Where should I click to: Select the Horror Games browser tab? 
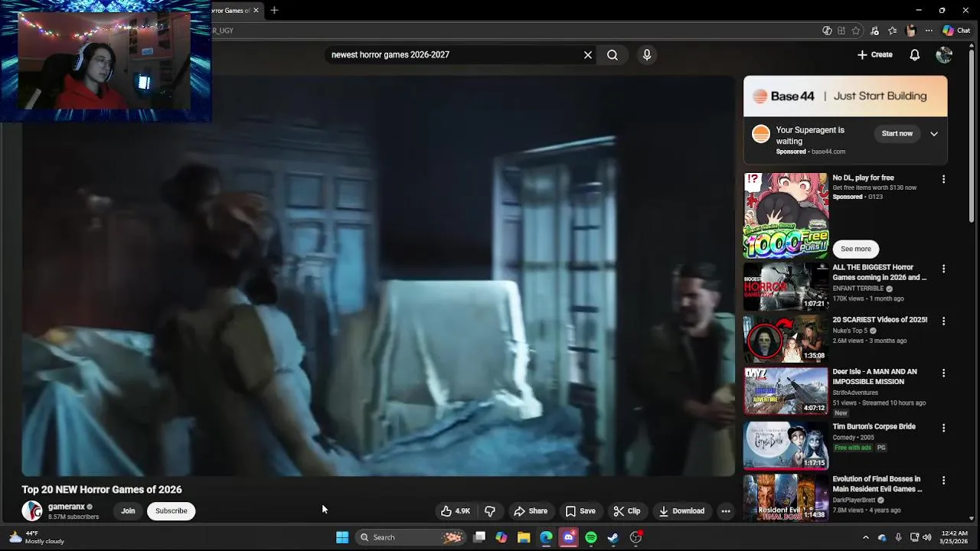[x=230, y=11]
